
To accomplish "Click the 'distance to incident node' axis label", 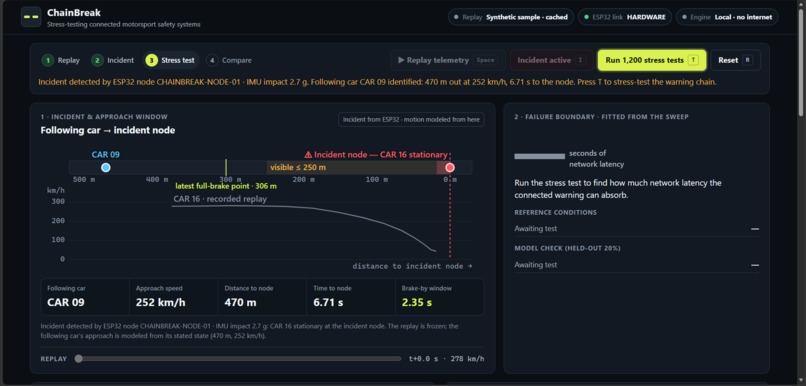I will point(412,266).
